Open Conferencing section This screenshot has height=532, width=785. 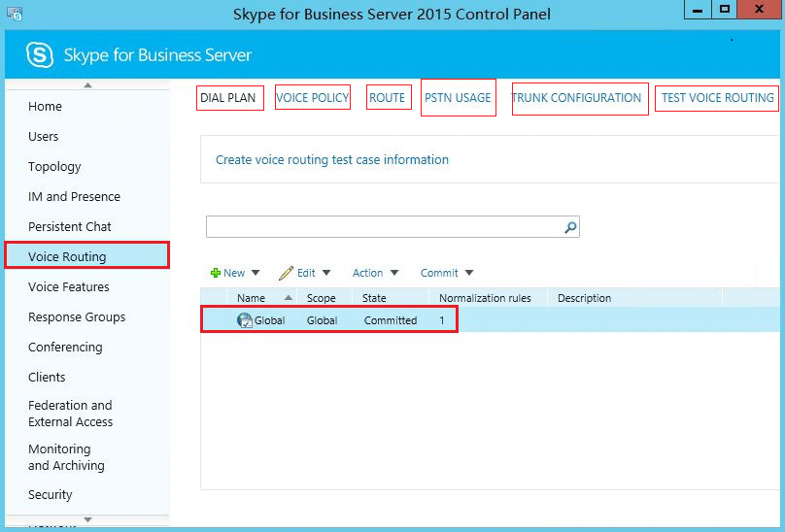[x=65, y=348]
